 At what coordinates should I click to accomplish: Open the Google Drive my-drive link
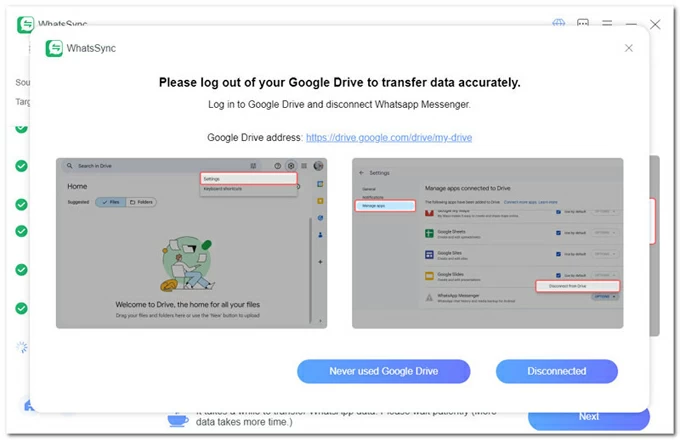click(x=389, y=137)
